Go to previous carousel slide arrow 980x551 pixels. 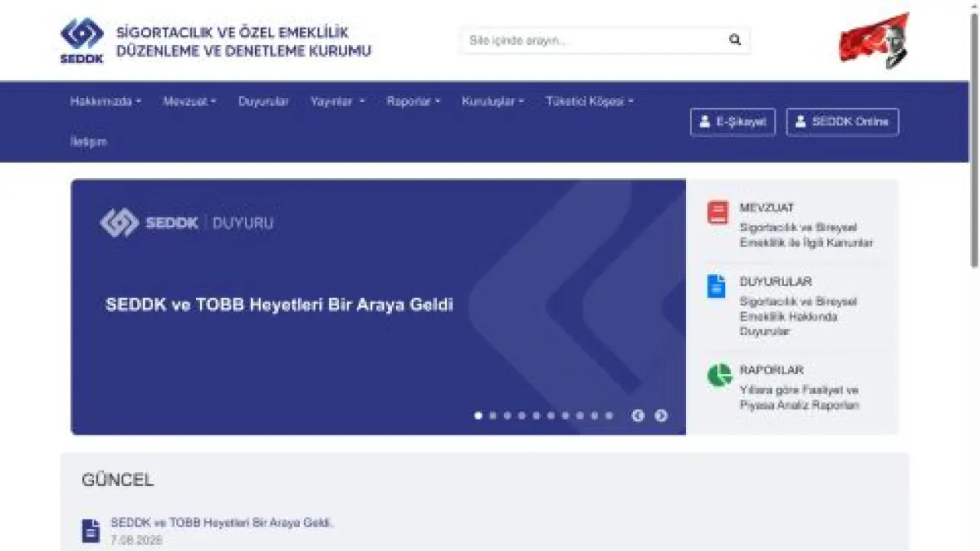[638, 416]
